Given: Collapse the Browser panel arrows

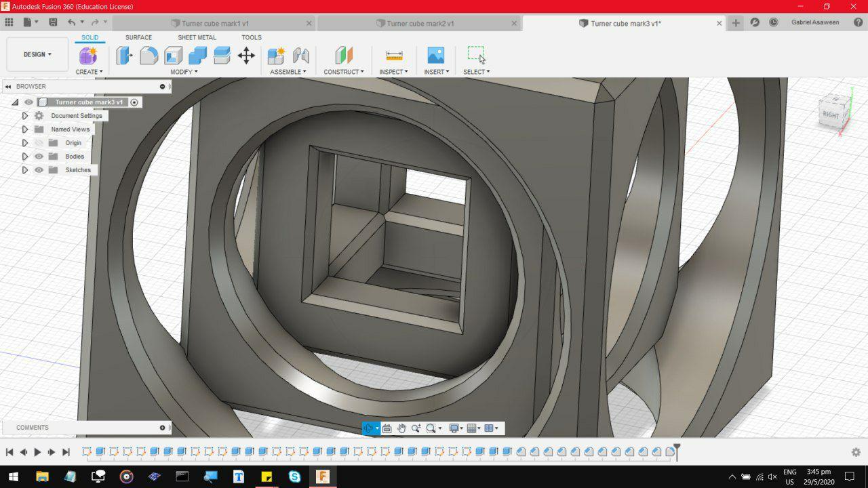Looking at the screenshot, I should point(8,87).
